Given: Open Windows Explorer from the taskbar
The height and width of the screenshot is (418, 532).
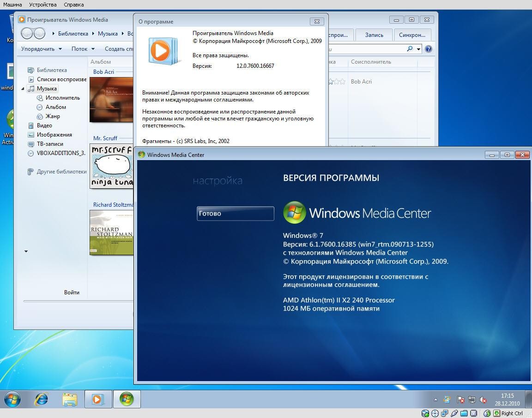Looking at the screenshot, I should 70,400.
